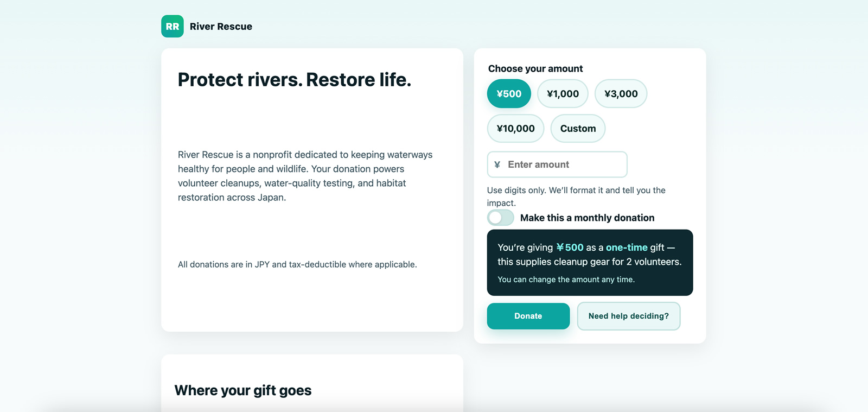Click the 'Where your gift goes' heading

point(243,390)
